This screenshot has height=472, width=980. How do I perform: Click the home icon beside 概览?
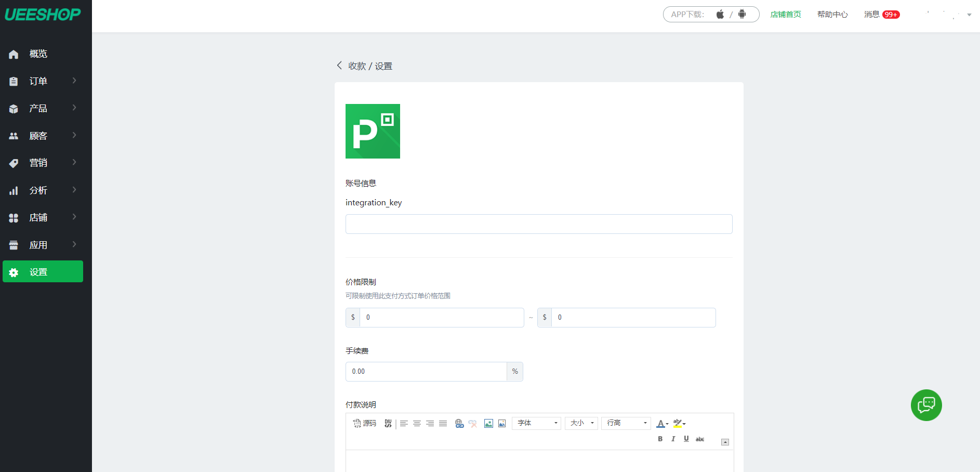coord(14,54)
